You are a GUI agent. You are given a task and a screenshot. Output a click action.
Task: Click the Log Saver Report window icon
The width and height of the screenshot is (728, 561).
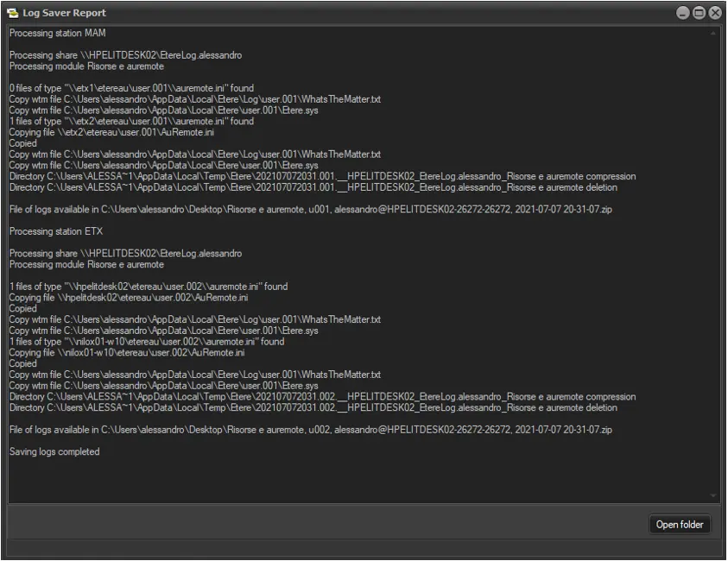click(x=12, y=13)
